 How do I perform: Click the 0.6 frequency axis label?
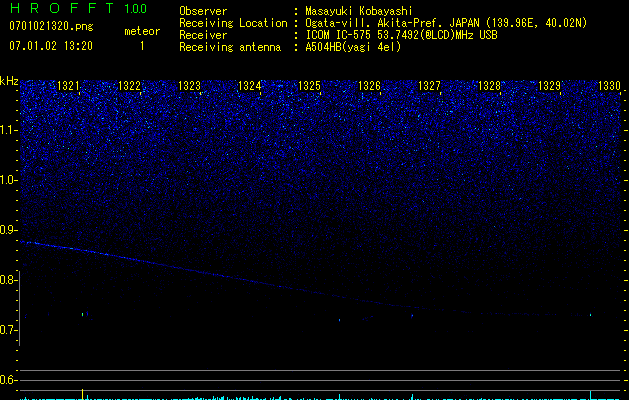click(x=9, y=380)
